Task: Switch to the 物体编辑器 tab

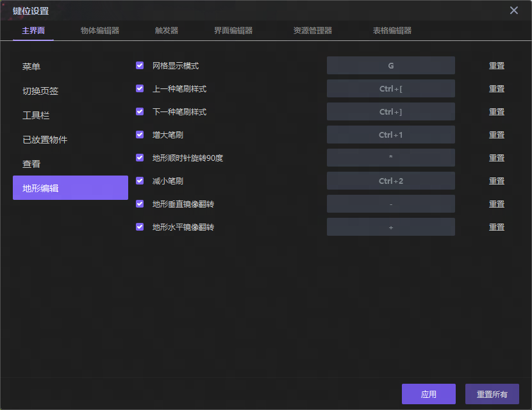Action: pos(99,31)
